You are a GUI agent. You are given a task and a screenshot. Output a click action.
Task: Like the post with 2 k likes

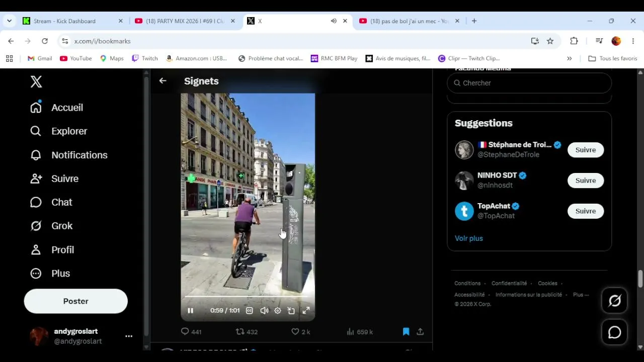tap(301, 332)
